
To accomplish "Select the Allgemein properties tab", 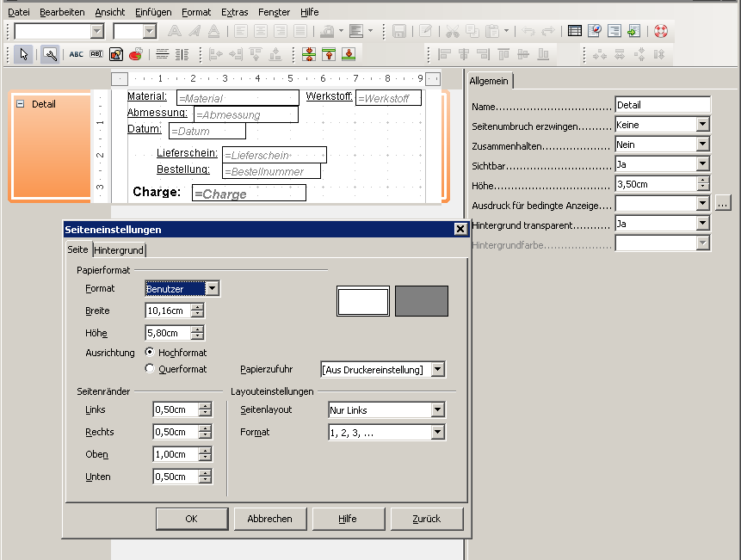I will pos(489,81).
